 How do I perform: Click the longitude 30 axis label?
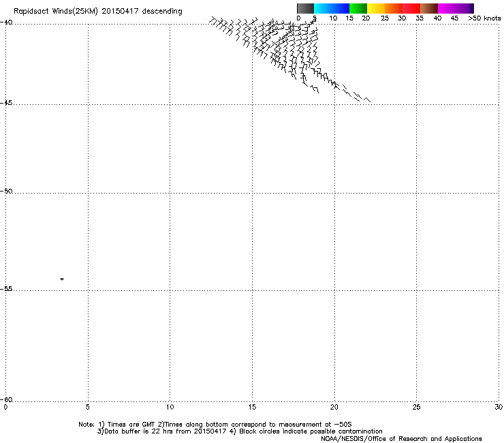(x=499, y=408)
